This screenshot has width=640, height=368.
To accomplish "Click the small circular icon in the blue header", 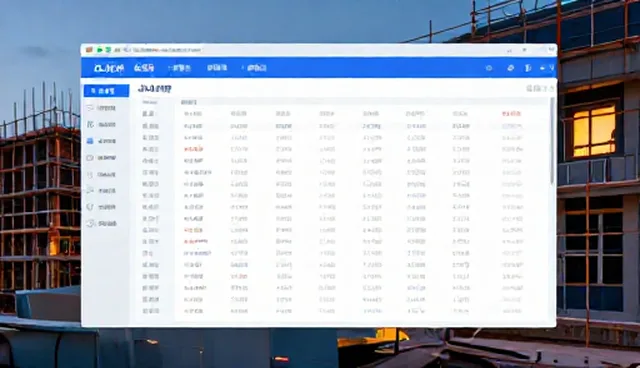I will pos(489,68).
